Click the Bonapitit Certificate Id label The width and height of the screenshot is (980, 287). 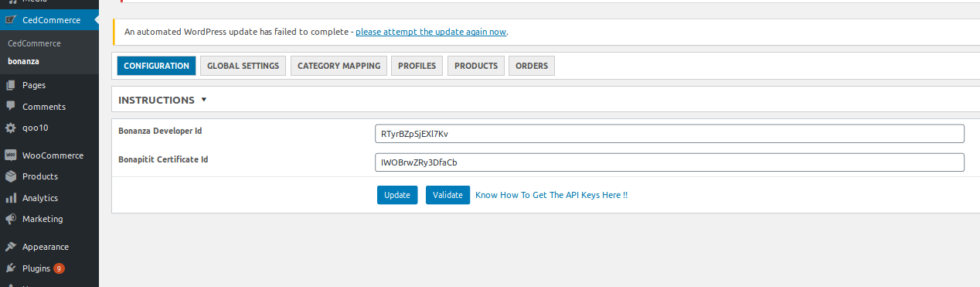[163, 159]
